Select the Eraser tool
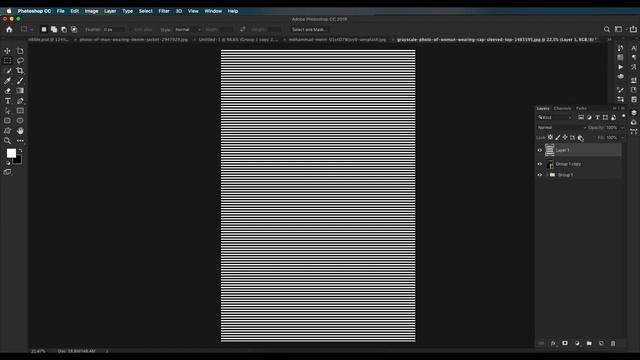The image size is (640, 360). (7, 91)
